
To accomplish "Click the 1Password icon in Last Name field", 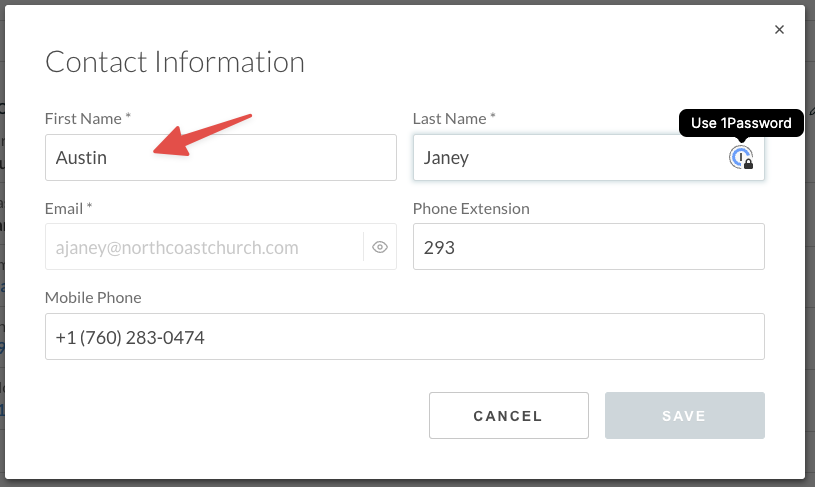I will [x=740, y=157].
